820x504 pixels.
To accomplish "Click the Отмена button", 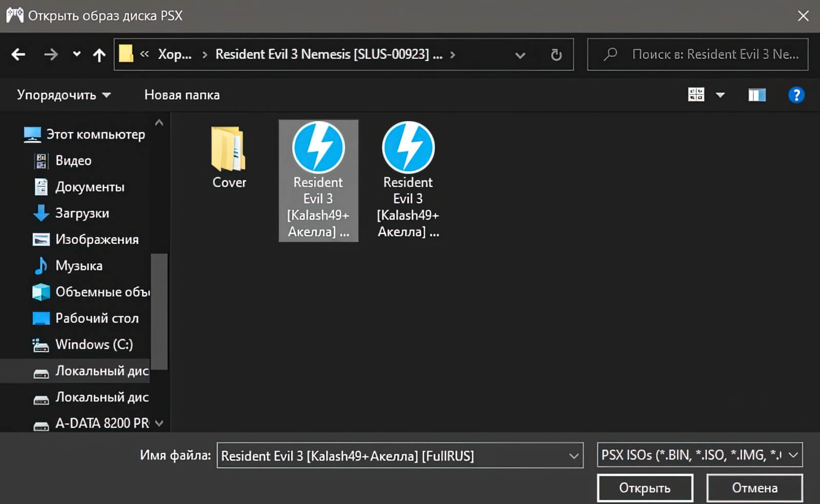I will point(754,488).
